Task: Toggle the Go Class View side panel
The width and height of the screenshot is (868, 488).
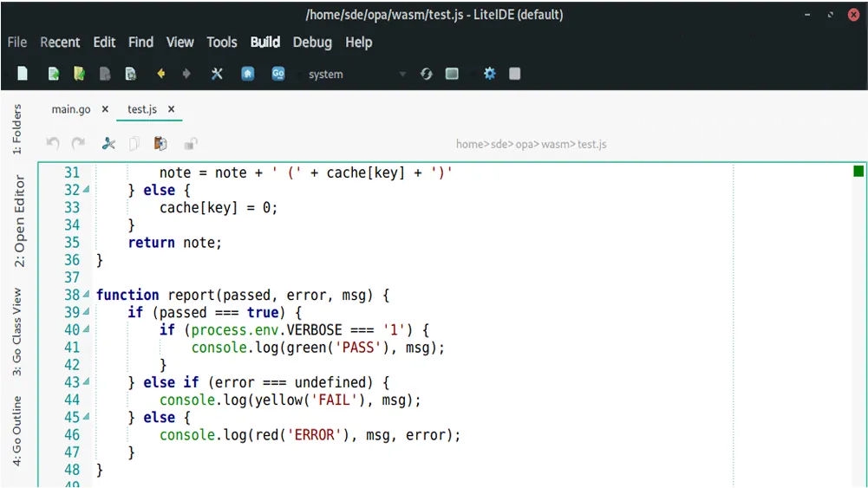Action: 17,332
